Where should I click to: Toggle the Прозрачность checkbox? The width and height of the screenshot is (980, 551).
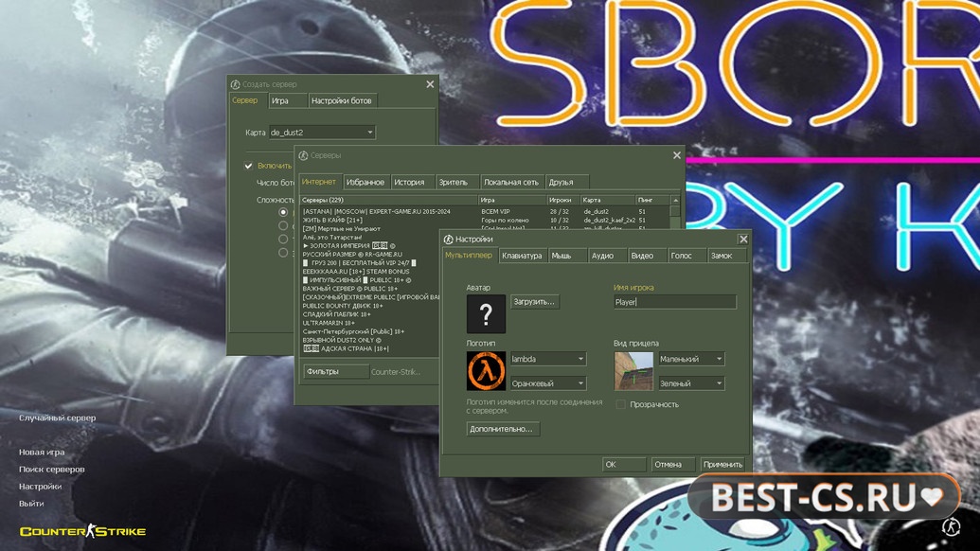(620, 405)
